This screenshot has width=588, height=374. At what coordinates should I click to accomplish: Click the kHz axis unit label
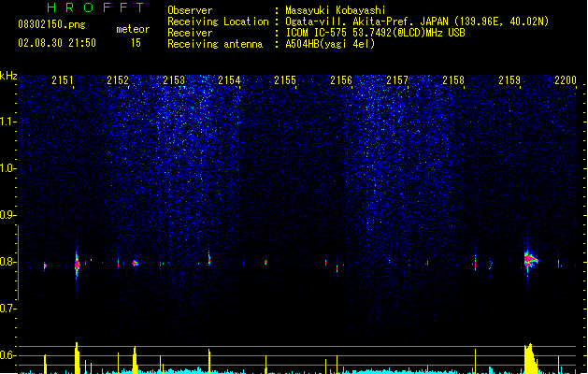(8, 76)
